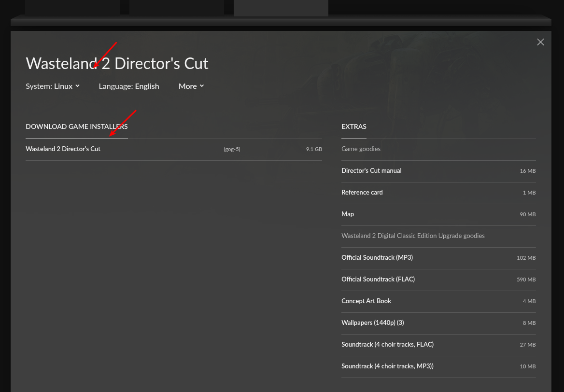564x392 pixels.
Task: Click the 590 MB size value
Action: [x=526, y=280]
